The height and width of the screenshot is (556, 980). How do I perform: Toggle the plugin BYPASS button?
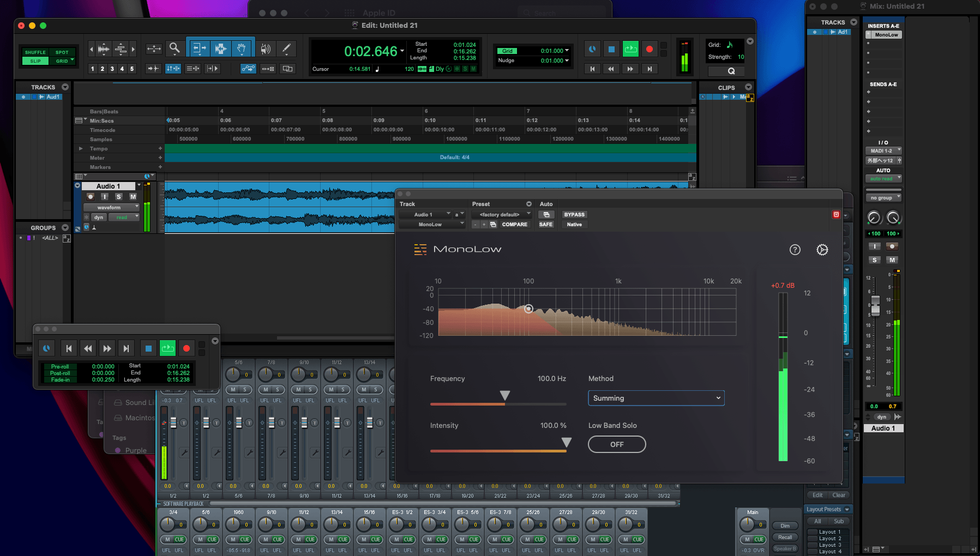point(574,215)
